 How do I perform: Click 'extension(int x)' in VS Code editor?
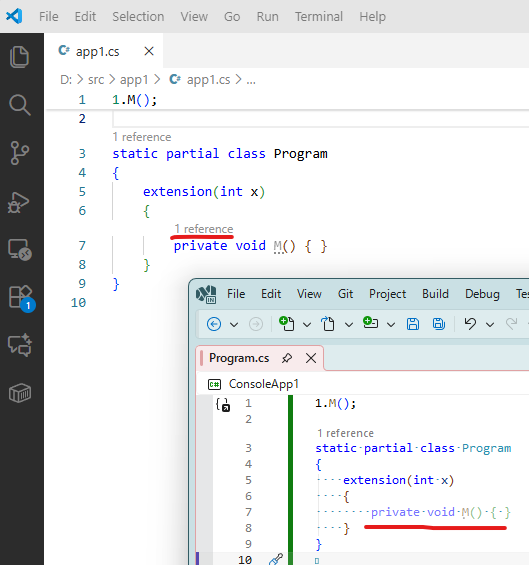(204, 192)
